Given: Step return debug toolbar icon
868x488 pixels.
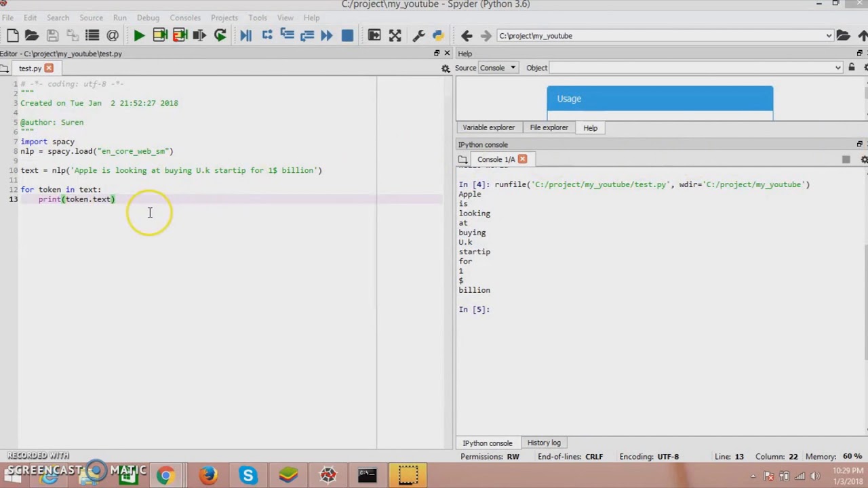Looking at the screenshot, I should 307,35.
